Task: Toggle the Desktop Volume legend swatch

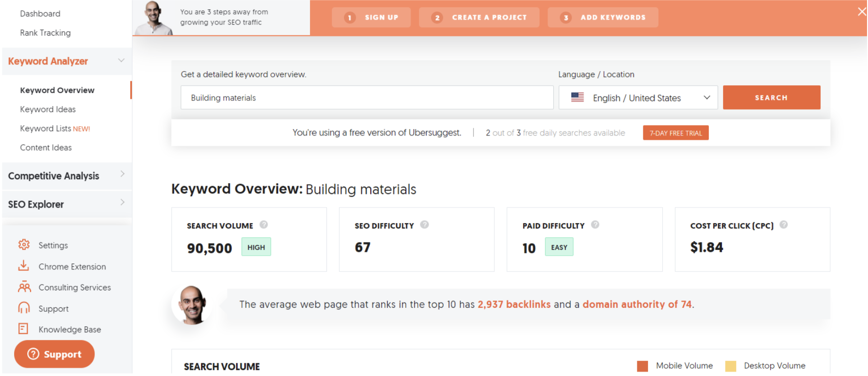Action: coord(730,366)
